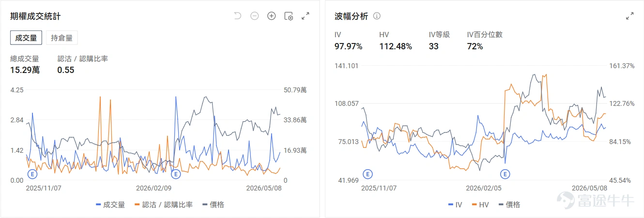Toggle the 成交量 legend series

pyautogui.click(x=110, y=205)
